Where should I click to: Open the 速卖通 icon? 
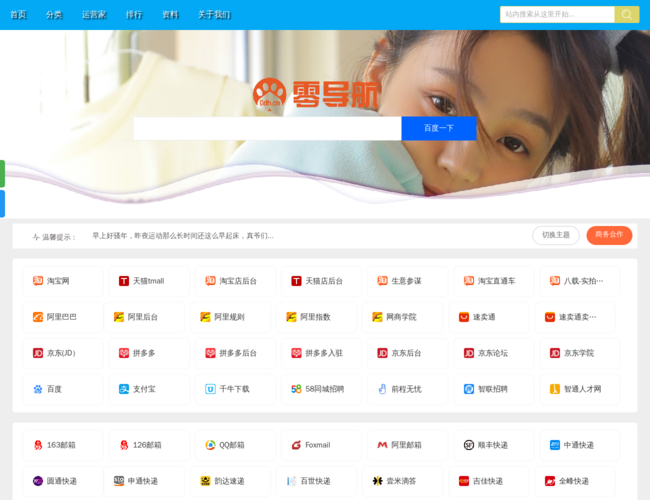click(x=464, y=317)
